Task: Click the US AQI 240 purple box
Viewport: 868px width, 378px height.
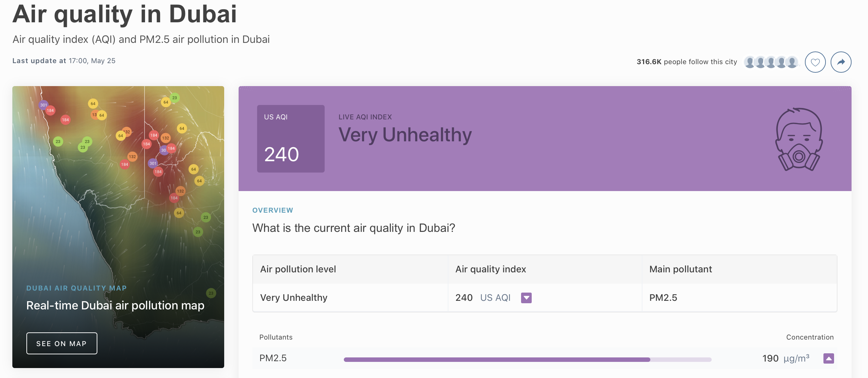Action: point(291,139)
